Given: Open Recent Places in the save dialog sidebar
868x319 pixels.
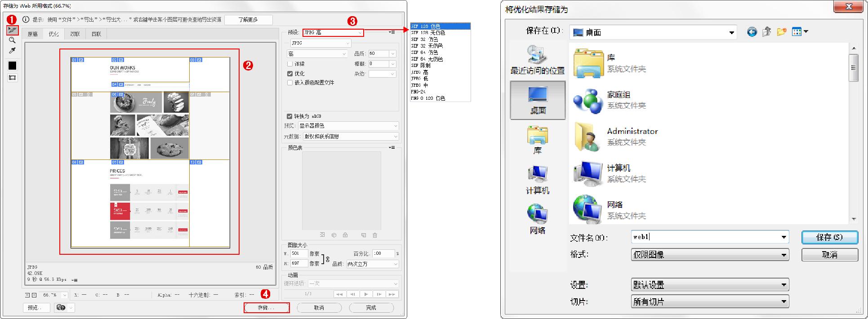Looking at the screenshot, I should pyautogui.click(x=538, y=60).
